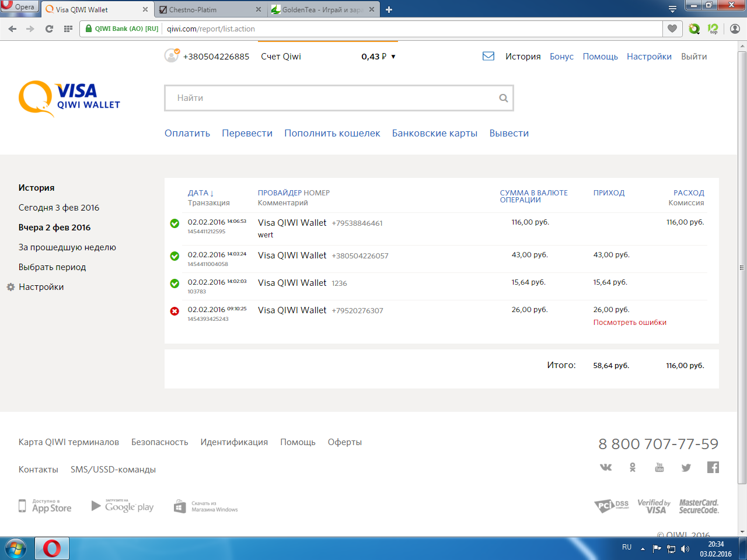The image size is (747, 560).
Task: Open the Opera account profile icon
Action: [735, 29]
